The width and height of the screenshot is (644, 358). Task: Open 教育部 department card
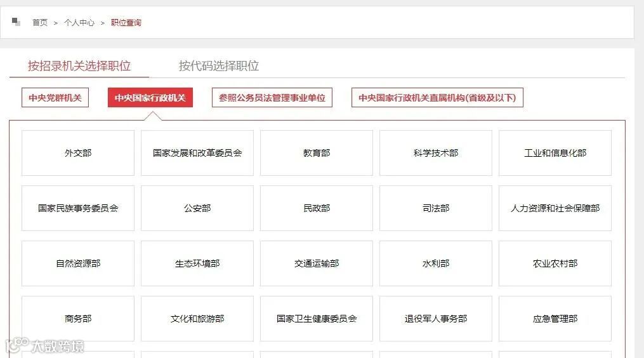(317, 153)
